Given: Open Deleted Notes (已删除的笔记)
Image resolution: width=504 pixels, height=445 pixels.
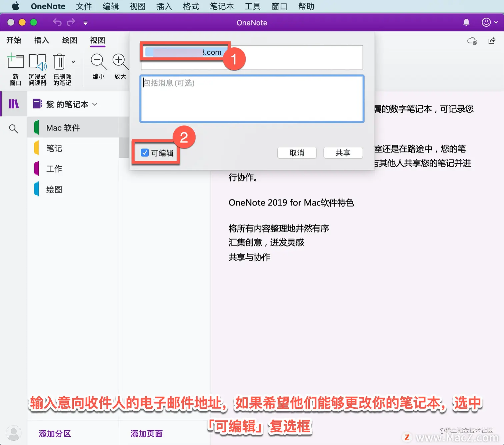Looking at the screenshot, I should 62,69.
